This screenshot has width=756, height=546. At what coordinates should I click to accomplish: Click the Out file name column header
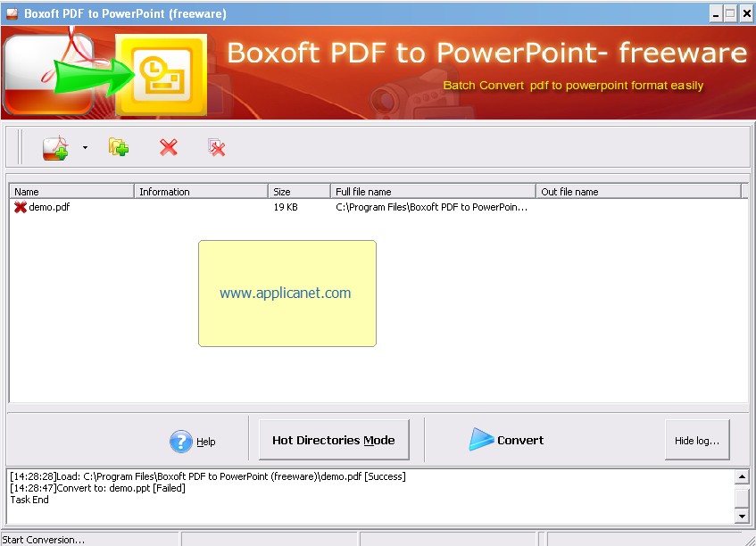pyautogui.click(x=638, y=191)
